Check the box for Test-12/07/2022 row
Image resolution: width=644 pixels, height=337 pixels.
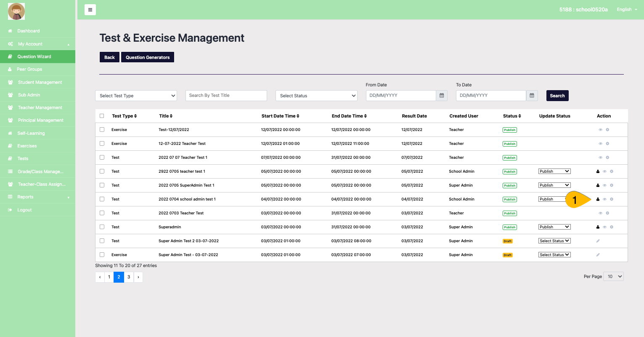[x=102, y=130]
